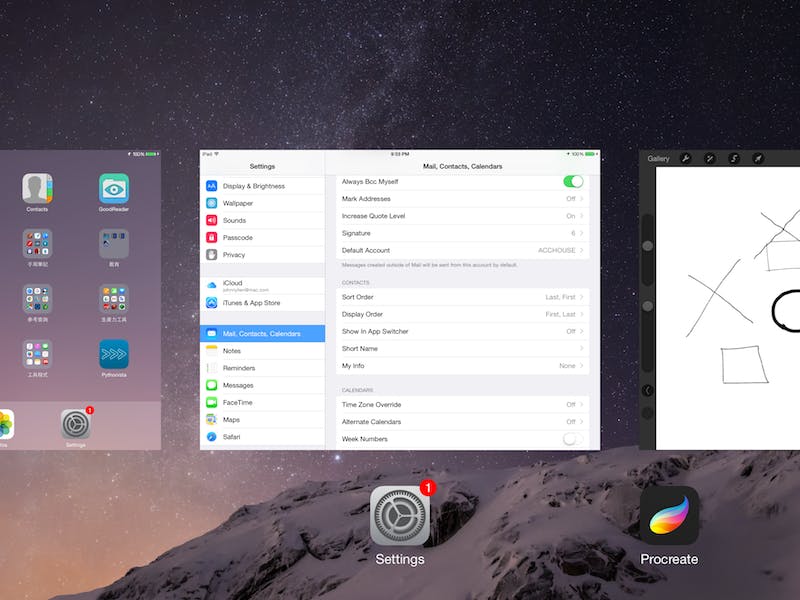
Task: Click the Procreate S-shaped selection icon
Action: point(734,158)
